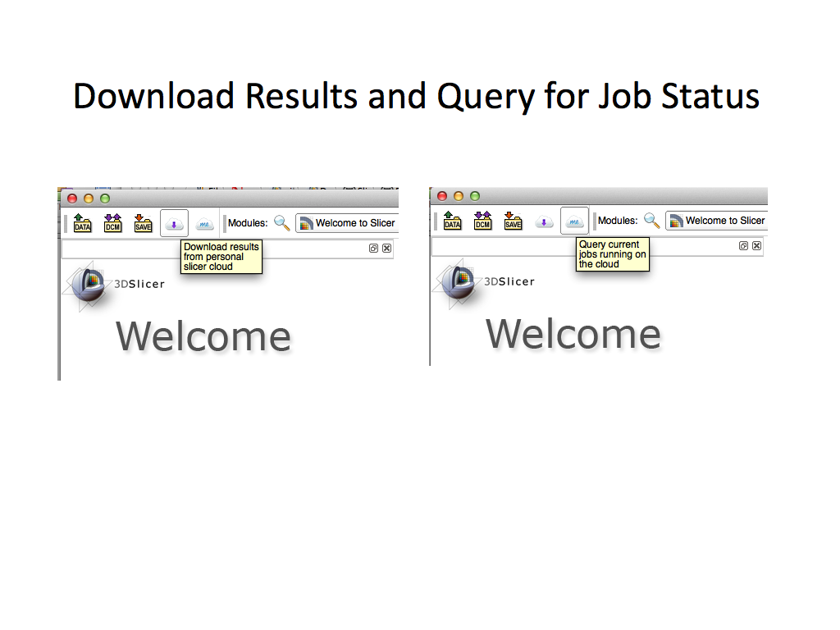
Task: Click the module search magnifier in left window
Action: click(281, 223)
